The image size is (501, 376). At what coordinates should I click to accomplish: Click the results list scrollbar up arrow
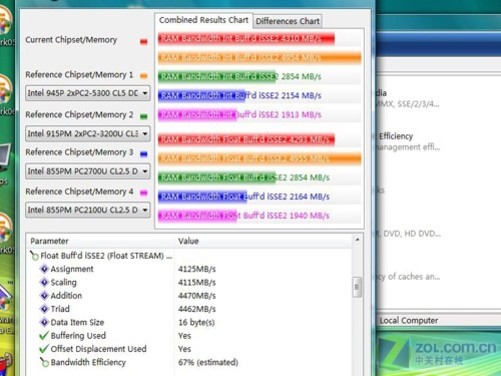pyautogui.click(x=357, y=240)
